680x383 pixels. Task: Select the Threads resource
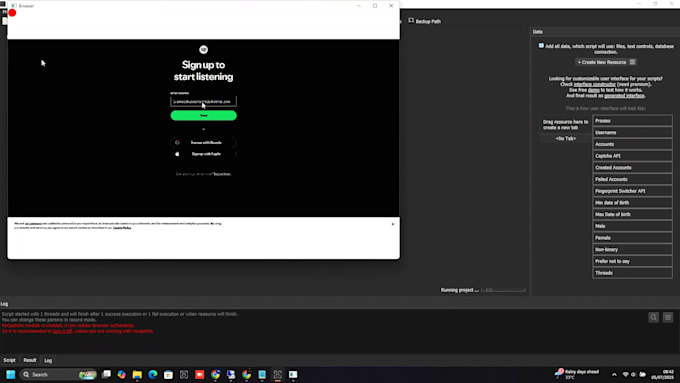tap(632, 273)
